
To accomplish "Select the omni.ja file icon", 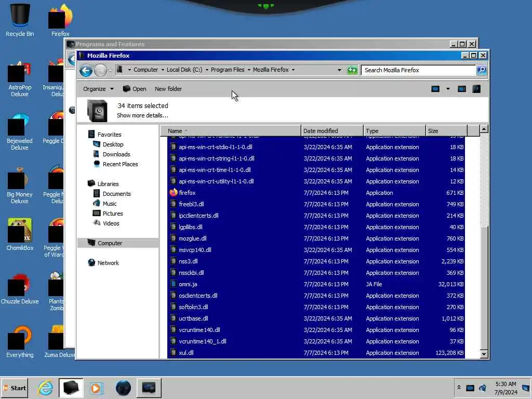I will 174,284.
